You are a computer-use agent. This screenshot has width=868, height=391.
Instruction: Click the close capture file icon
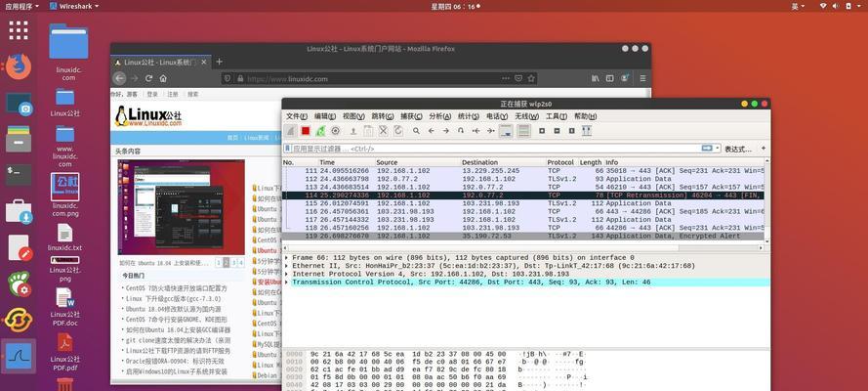(x=383, y=131)
